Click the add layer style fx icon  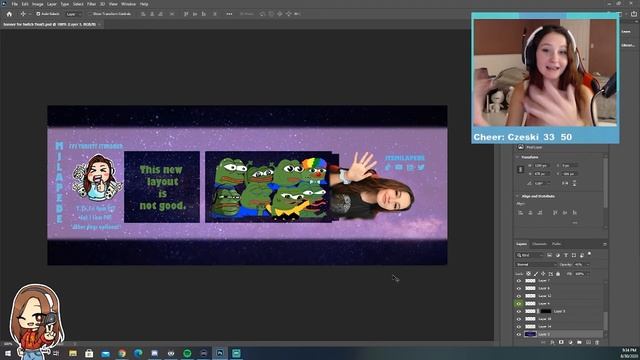coord(552,342)
